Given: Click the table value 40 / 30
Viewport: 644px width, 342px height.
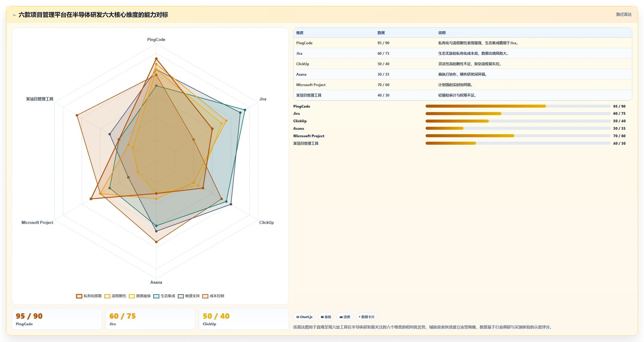Looking at the screenshot, I should coord(383,95).
